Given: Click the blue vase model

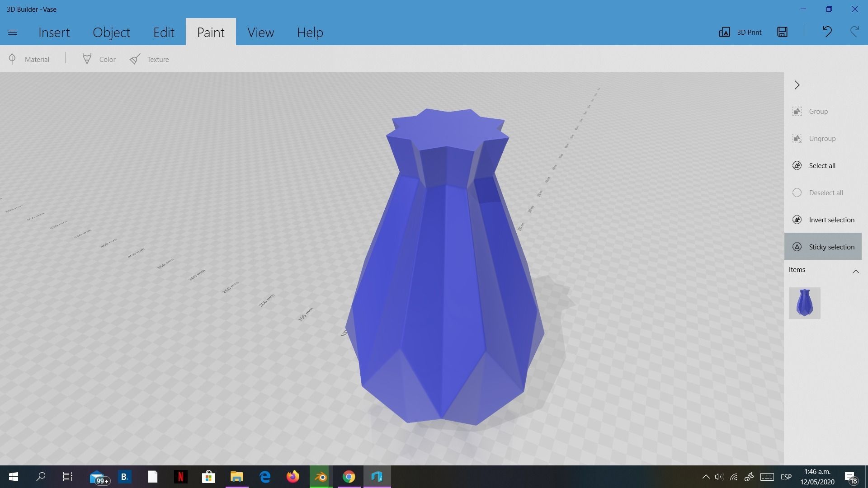Looking at the screenshot, I should (x=445, y=280).
